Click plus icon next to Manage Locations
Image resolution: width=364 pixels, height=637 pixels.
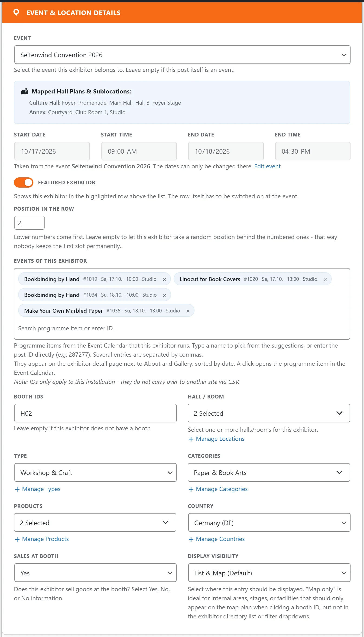click(x=191, y=439)
